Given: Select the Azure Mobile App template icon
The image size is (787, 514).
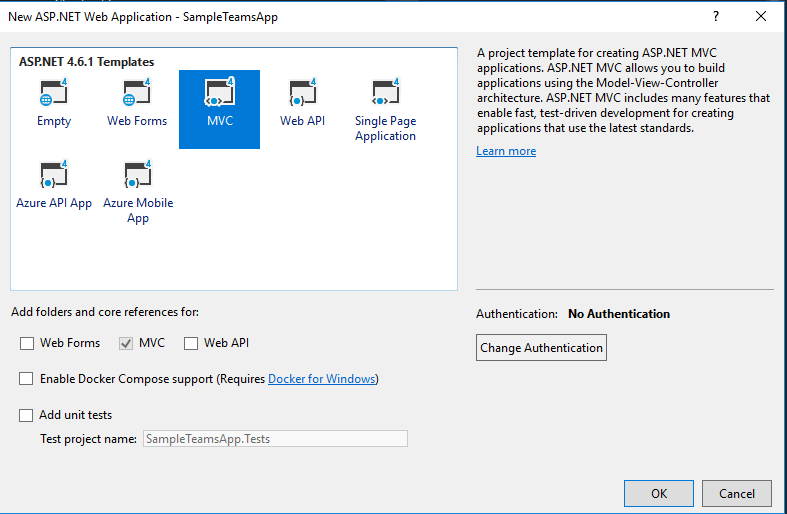Looking at the screenshot, I should pos(138,175).
